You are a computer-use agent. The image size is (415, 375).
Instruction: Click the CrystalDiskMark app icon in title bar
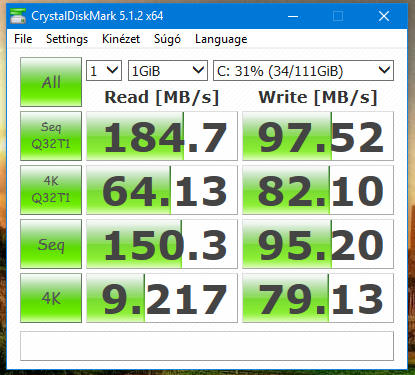tap(18, 16)
